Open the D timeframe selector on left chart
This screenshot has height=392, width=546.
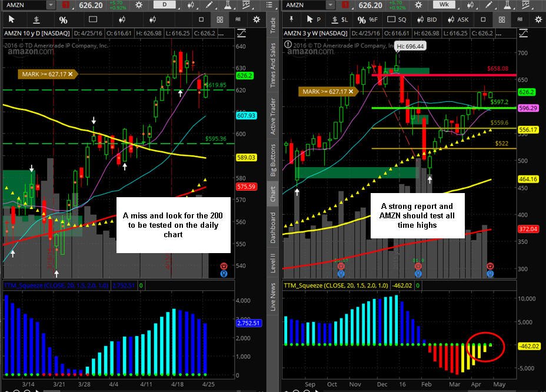pyautogui.click(x=165, y=5)
